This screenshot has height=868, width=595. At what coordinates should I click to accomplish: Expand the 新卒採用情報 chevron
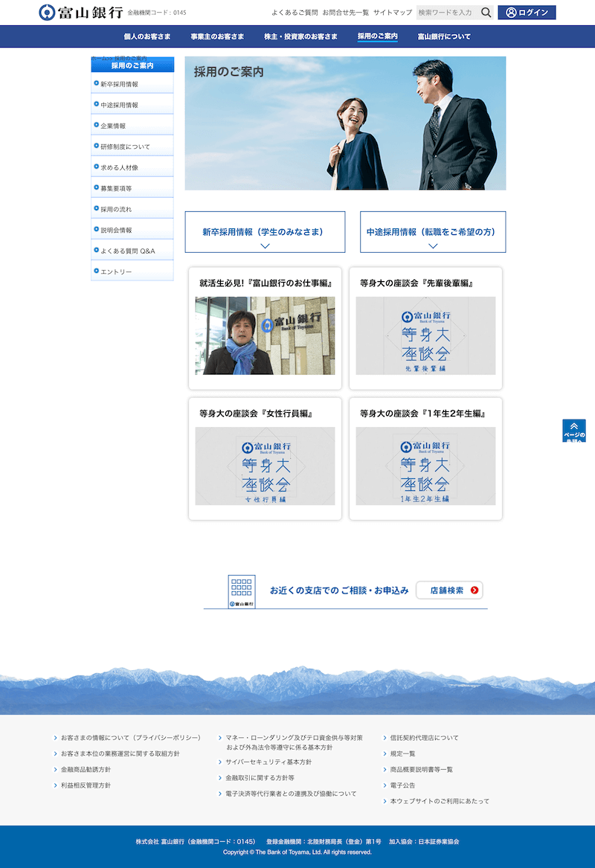(265, 245)
